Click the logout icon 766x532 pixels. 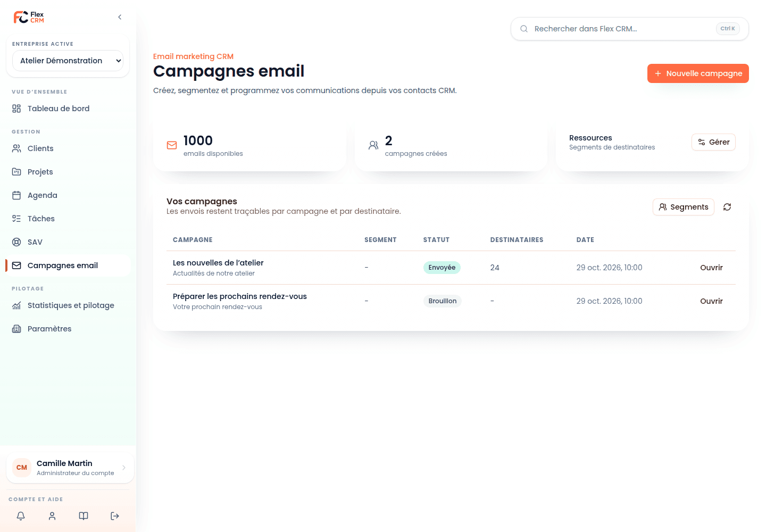(x=115, y=516)
